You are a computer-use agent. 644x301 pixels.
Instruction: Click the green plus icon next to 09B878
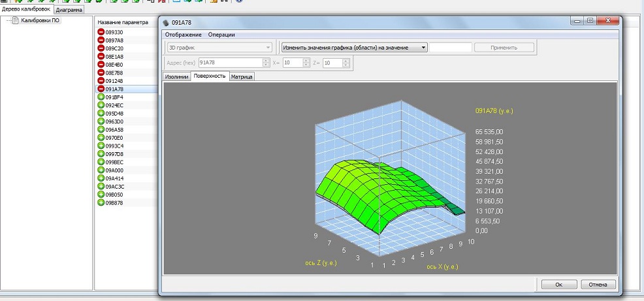pyautogui.click(x=101, y=202)
